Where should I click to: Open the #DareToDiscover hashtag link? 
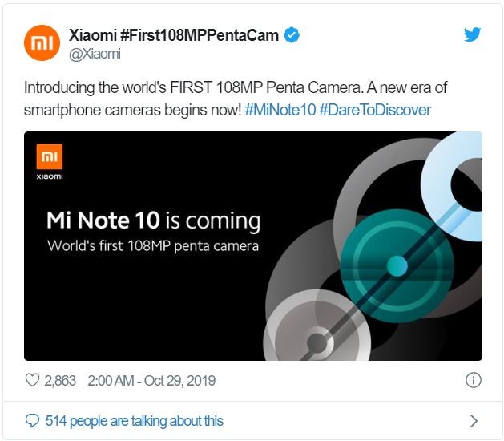[375, 110]
